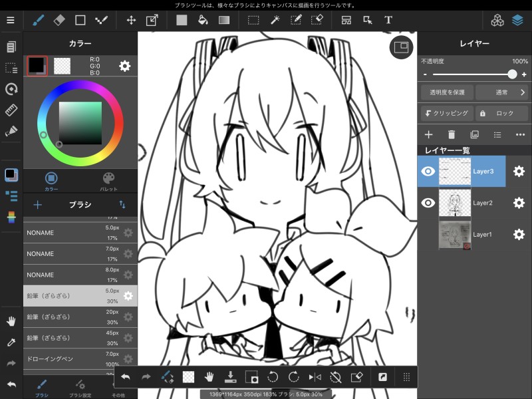This screenshot has height=399, width=532.
Task: Select the Eraser tool
Action: (59, 21)
